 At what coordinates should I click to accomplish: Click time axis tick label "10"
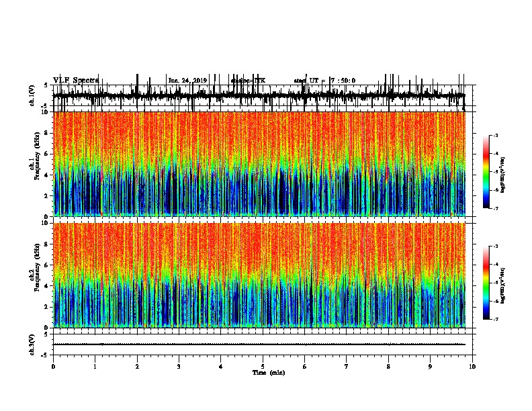(472, 367)
